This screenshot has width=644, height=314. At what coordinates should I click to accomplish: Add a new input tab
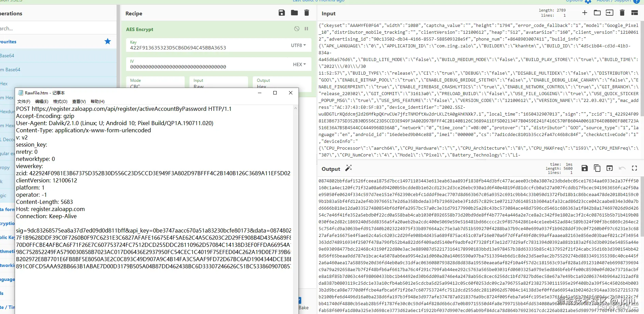pos(585,13)
